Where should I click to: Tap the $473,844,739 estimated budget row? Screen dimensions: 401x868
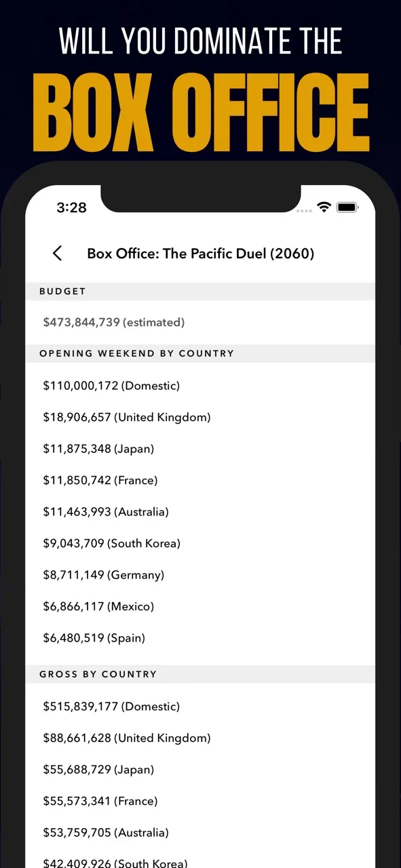[x=200, y=322]
